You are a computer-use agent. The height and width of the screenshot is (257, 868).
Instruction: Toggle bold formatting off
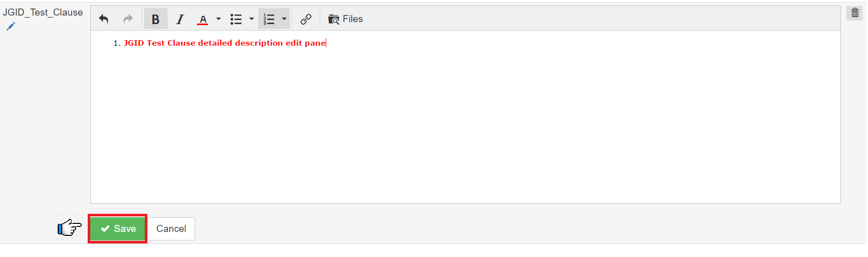pos(155,19)
